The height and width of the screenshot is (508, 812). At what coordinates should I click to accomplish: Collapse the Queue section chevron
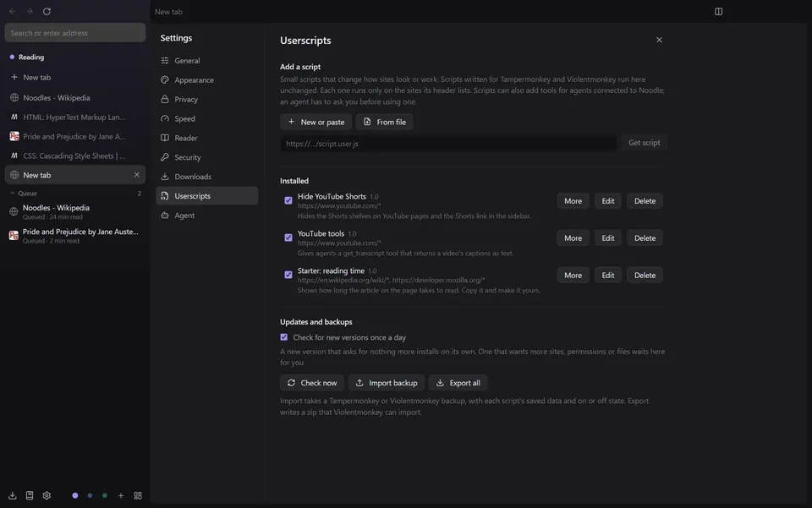pyautogui.click(x=13, y=194)
